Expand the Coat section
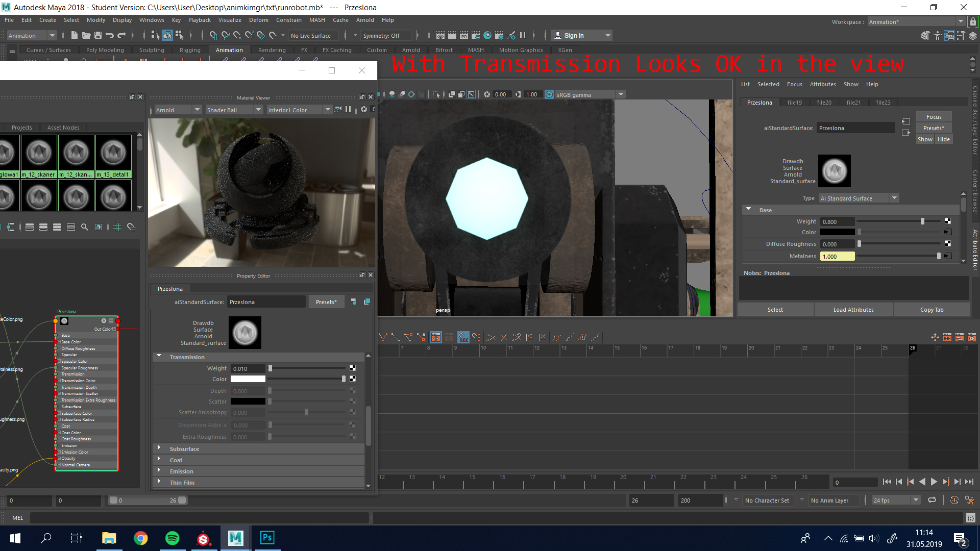The height and width of the screenshot is (551, 980). (x=159, y=460)
